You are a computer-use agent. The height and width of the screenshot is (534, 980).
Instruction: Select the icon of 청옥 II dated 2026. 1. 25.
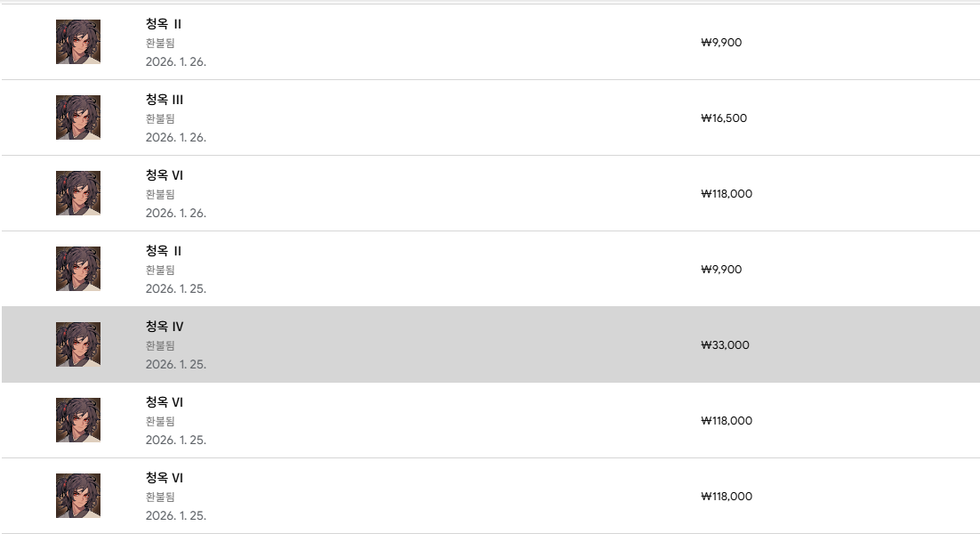[78, 269]
